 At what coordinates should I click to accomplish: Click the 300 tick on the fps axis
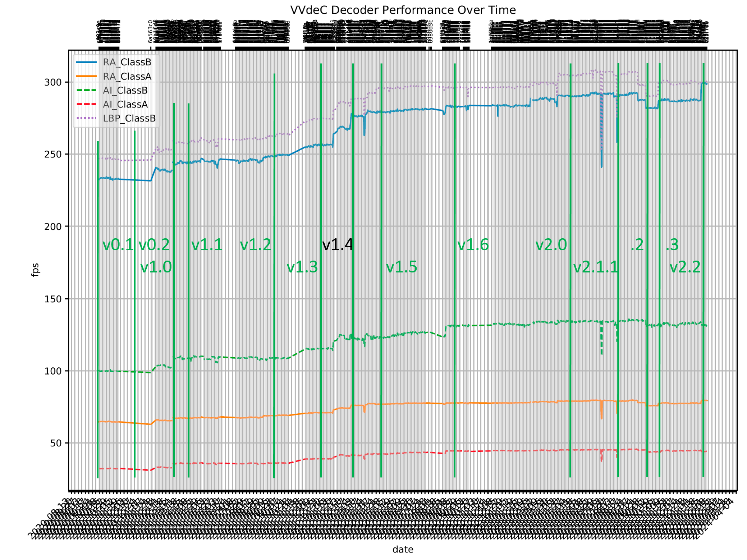(x=53, y=82)
